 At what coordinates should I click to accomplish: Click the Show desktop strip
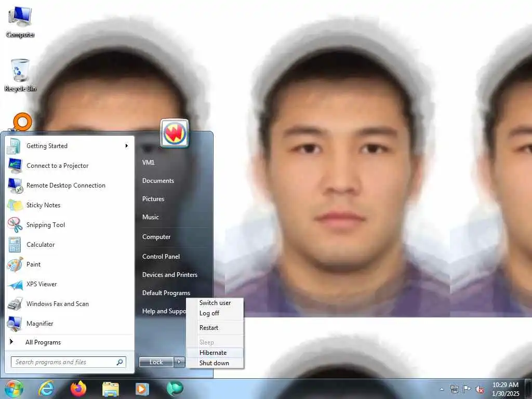click(528, 389)
